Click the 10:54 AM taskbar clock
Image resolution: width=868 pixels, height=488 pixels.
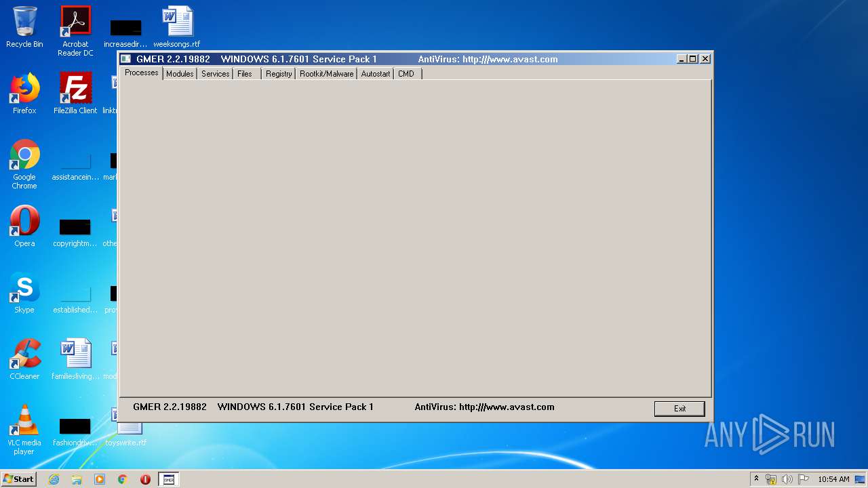point(833,479)
